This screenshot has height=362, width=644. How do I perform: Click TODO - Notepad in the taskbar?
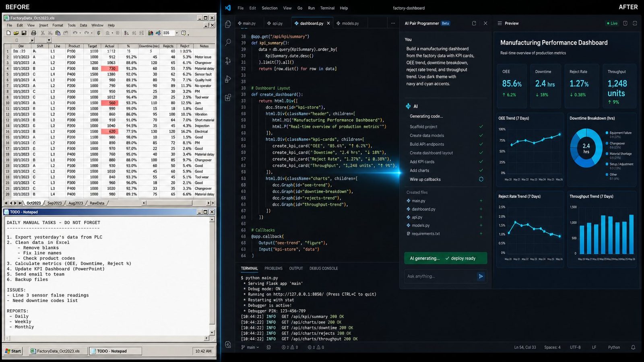(x=114, y=351)
